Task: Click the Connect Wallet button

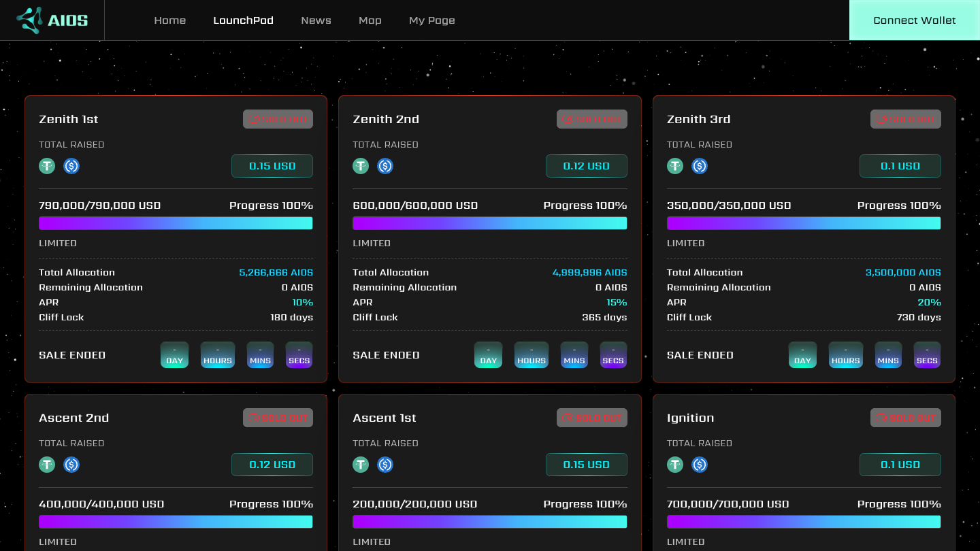Action: click(x=915, y=20)
